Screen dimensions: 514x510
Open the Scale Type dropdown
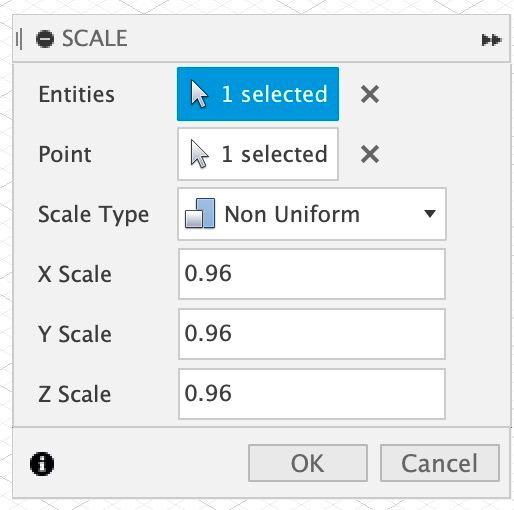coord(312,214)
